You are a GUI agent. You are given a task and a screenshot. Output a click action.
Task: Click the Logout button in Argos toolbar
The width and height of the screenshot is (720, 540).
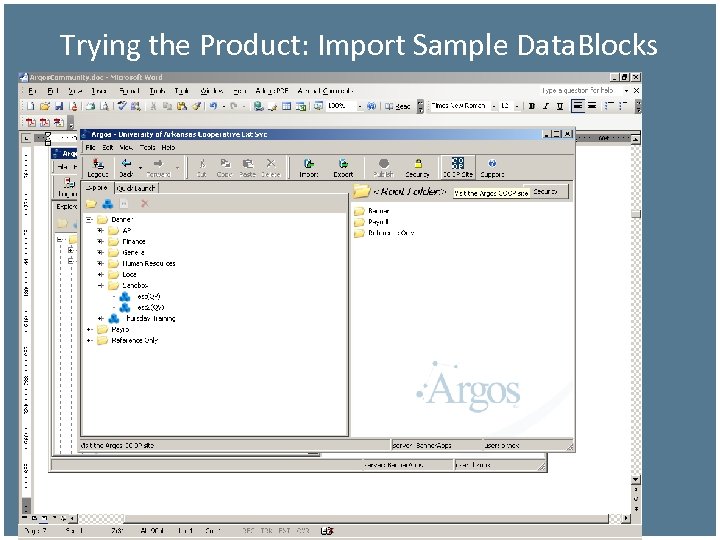pyautogui.click(x=98, y=168)
